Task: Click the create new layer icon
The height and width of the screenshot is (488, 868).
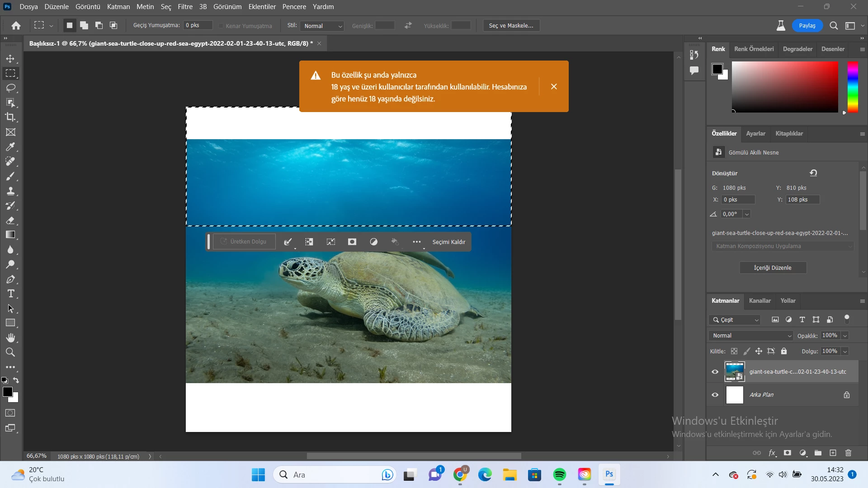Action: (833, 453)
